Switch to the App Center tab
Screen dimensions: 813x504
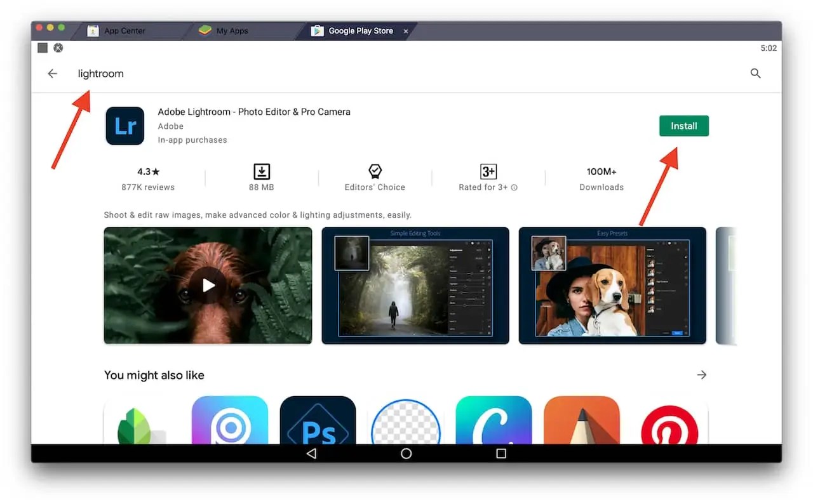124,30
